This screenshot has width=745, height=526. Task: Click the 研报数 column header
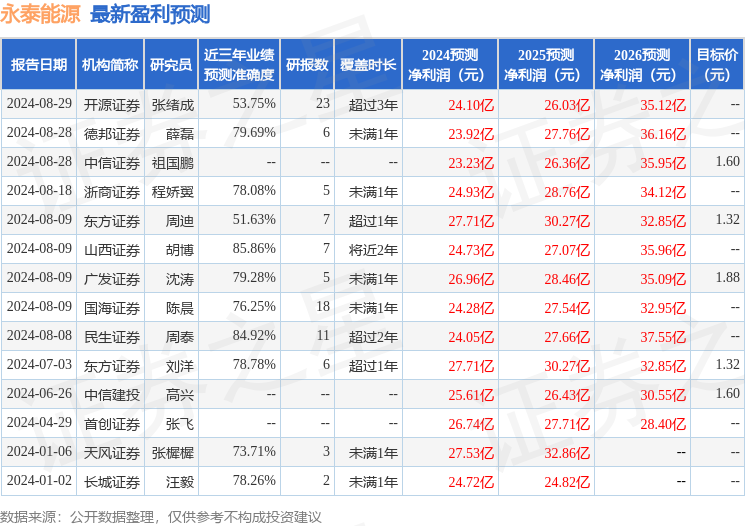(307, 65)
